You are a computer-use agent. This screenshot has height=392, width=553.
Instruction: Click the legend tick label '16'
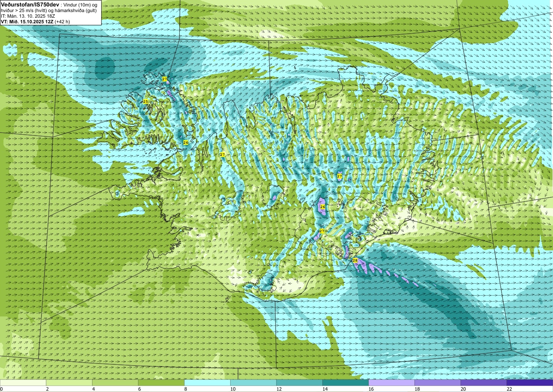(x=371, y=389)
